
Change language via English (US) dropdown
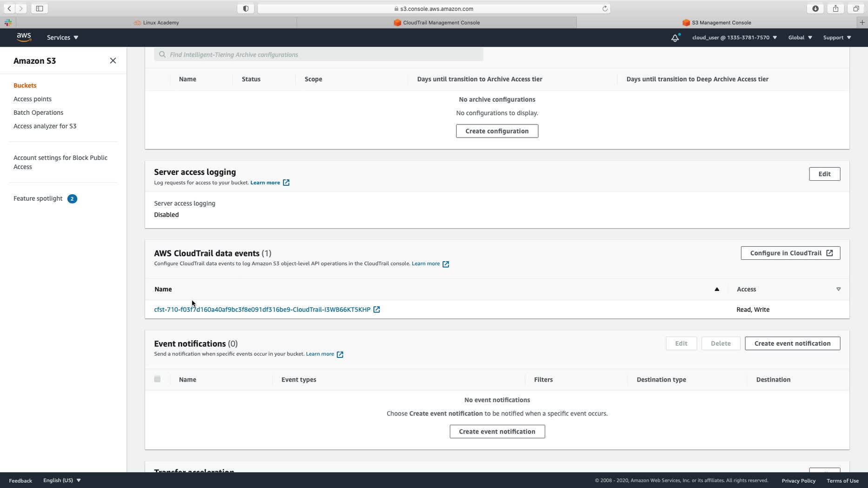[62, 481]
